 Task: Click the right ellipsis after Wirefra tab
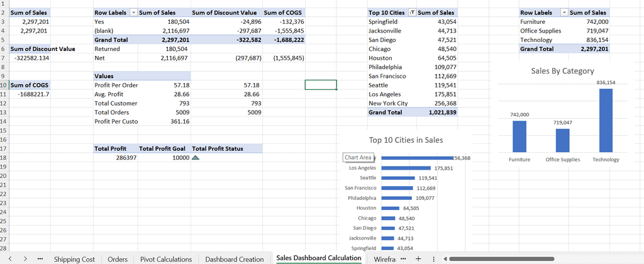coord(403,259)
